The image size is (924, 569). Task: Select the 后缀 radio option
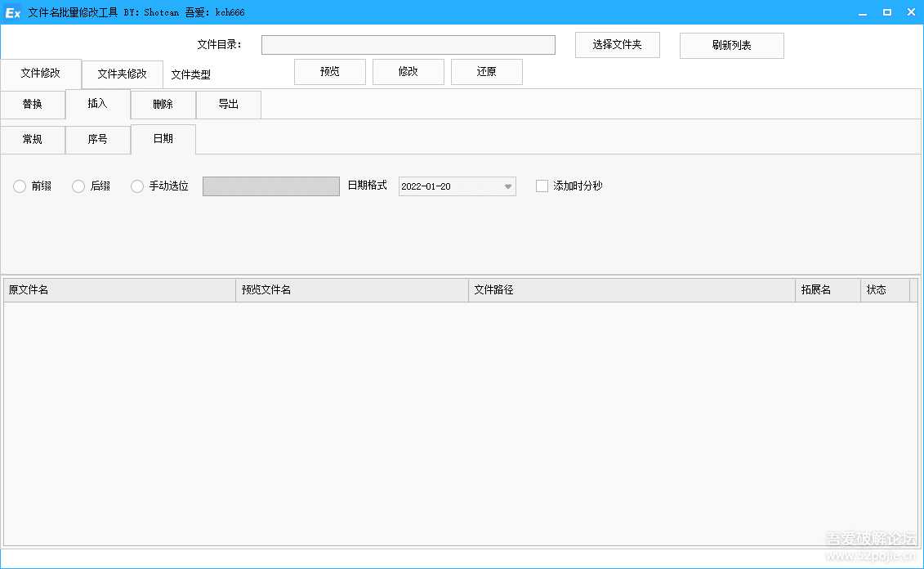[78, 186]
